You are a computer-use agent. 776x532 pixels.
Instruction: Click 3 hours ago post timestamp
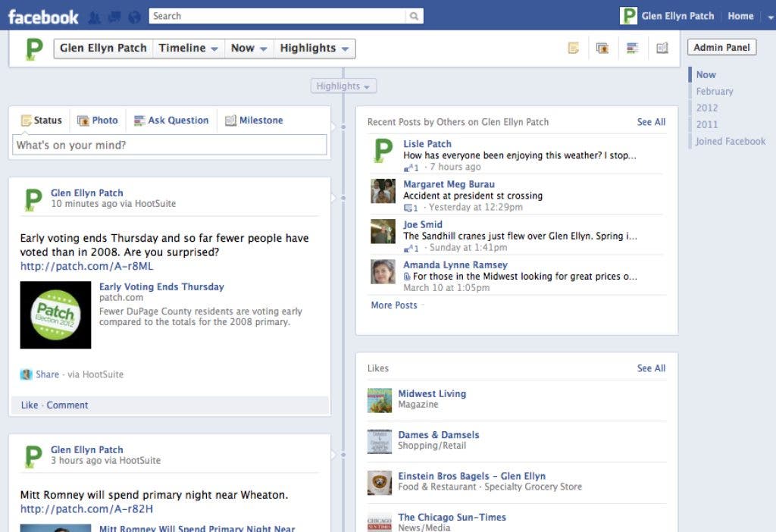coord(77,461)
